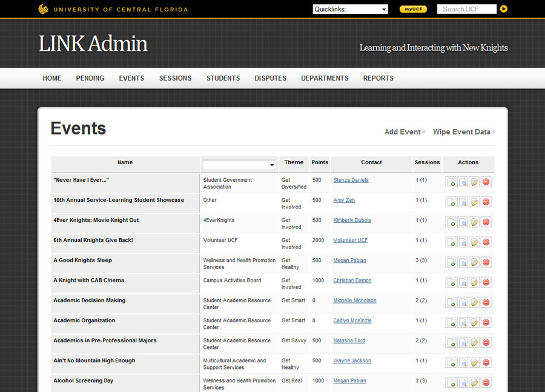Click the add session icon for "Never Have I Ever..."

(x=451, y=182)
